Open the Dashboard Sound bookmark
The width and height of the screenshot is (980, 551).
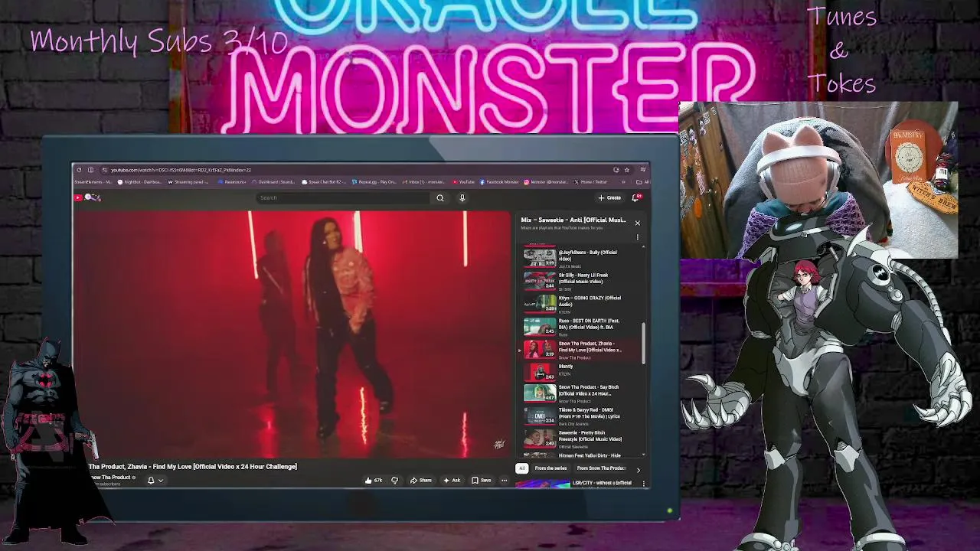pos(274,182)
